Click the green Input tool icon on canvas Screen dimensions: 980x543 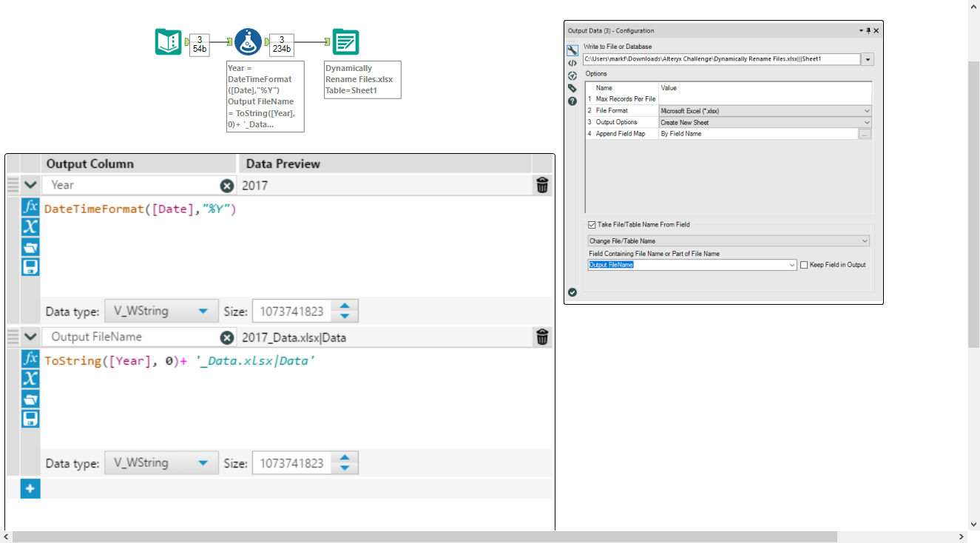point(168,41)
